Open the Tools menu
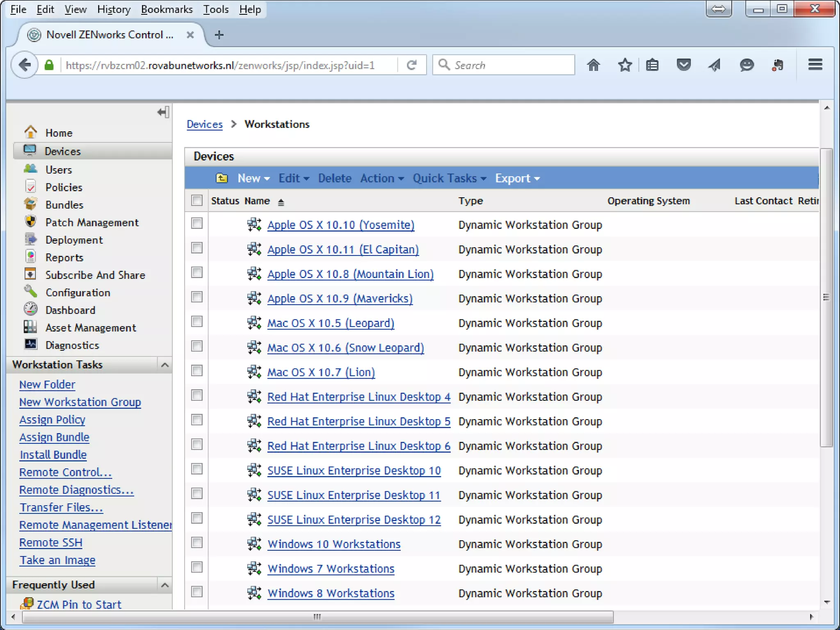Viewport: 840px width, 630px height. (x=216, y=9)
